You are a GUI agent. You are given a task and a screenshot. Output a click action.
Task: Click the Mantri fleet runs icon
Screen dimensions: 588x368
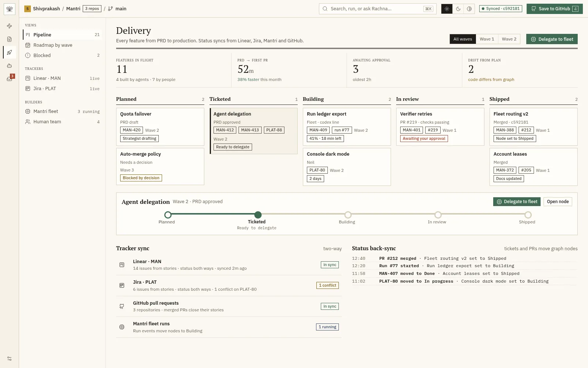point(122,327)
